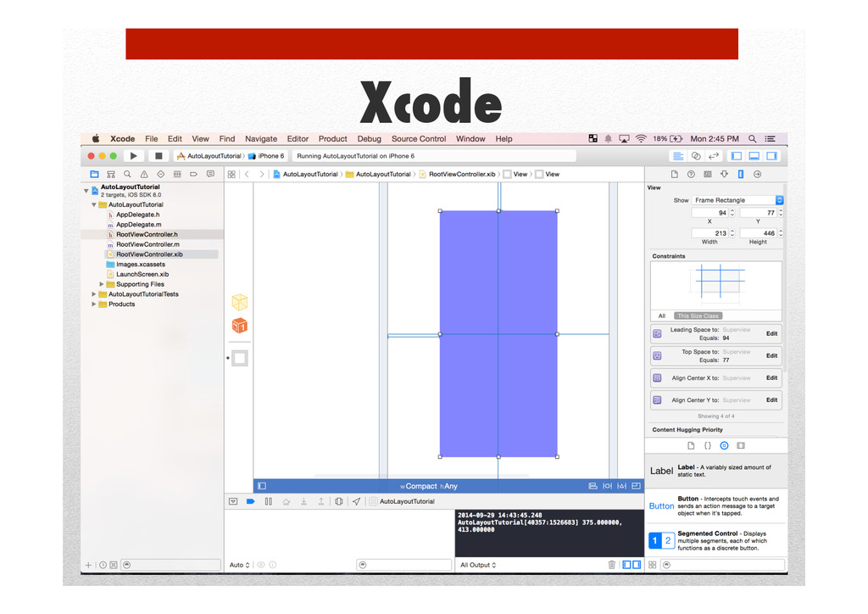The height and width of the screenshot is (614, 868).
Task: Open the All Output dropdown
Action: [x=478, y=566]
